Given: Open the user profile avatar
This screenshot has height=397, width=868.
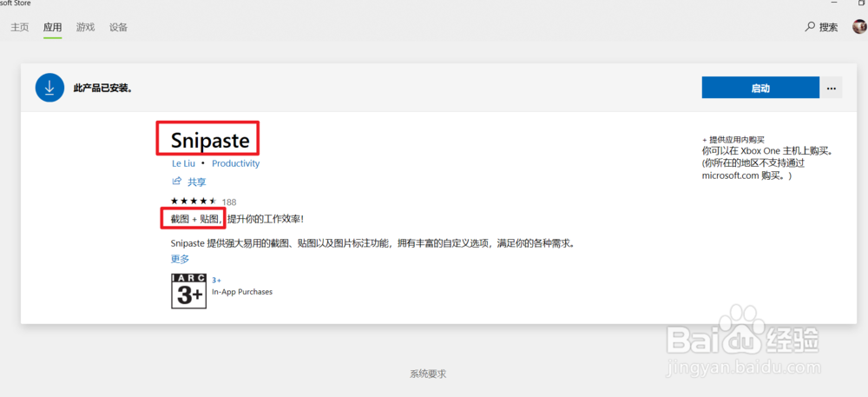Looking at the screenshot, I should [860, 27].
